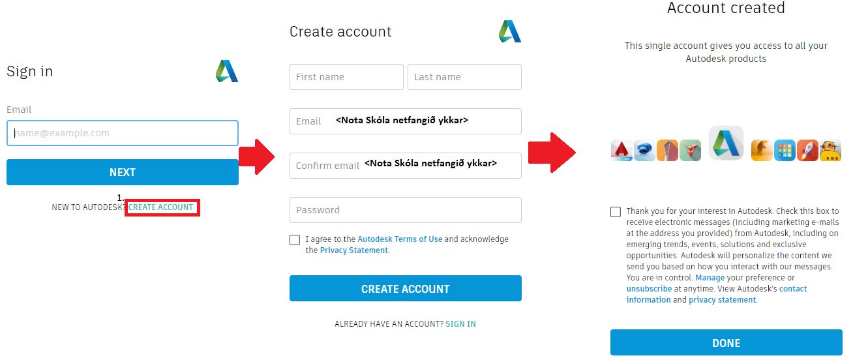The image size is (868, 360).
Task: Tick the marketing e-mails opt-in checkbox
Action: pyautogui.click(x=616, y=212)
